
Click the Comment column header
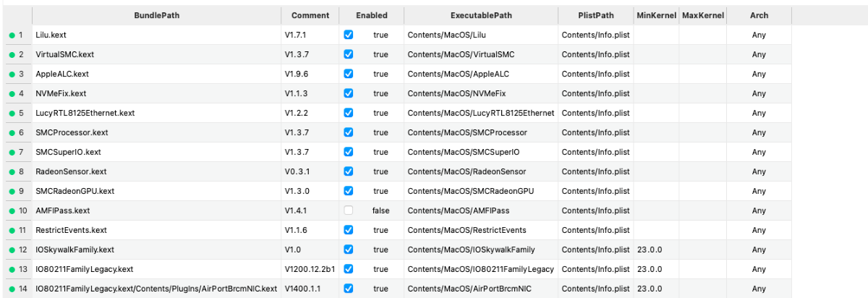point(310,15)
